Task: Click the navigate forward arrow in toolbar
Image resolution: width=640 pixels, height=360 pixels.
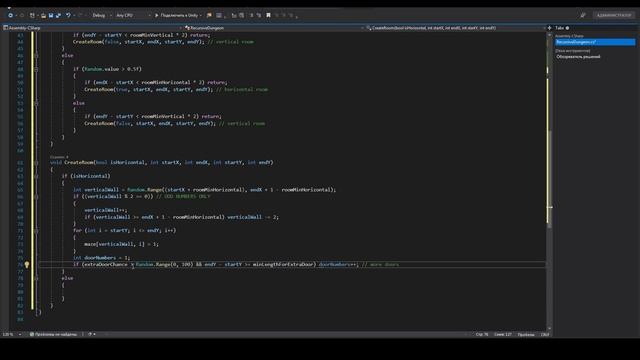Action: click(x=22, y=16)
